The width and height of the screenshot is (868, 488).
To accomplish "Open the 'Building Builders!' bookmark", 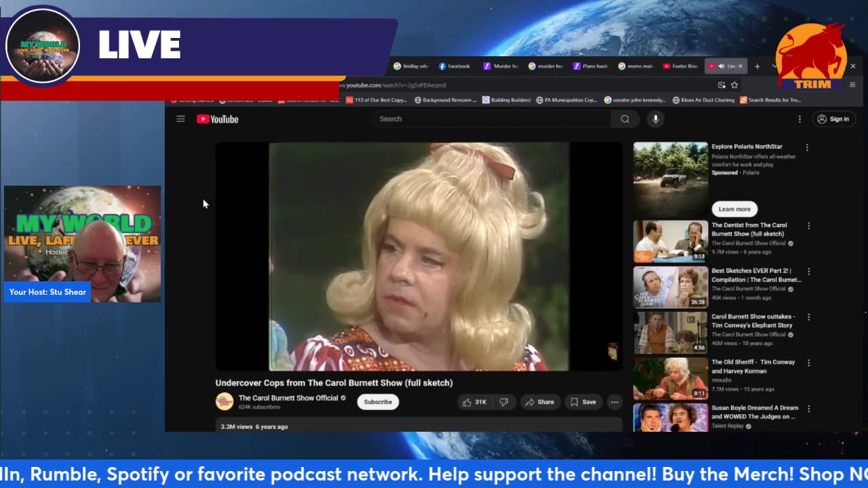I will point(507,100).
